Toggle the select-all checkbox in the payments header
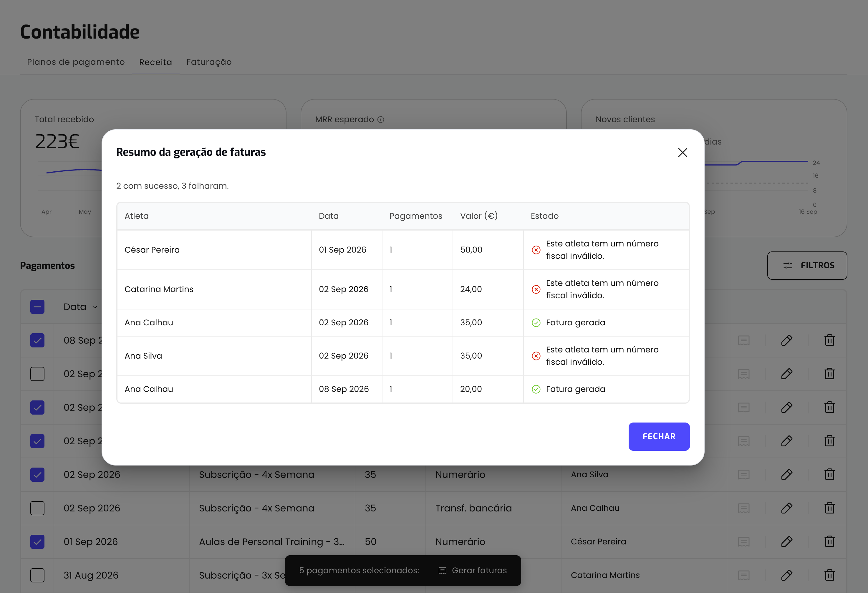Image resolution: width=868 pixels, height=593 pixels. click(37, 307)
